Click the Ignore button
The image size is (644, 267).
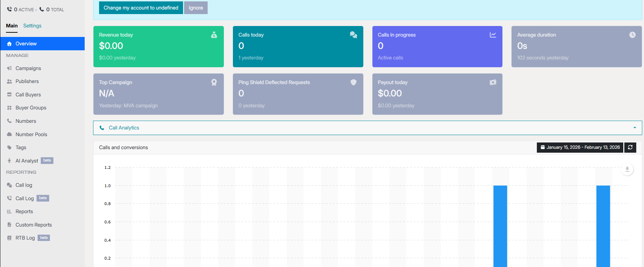point(196,8)
